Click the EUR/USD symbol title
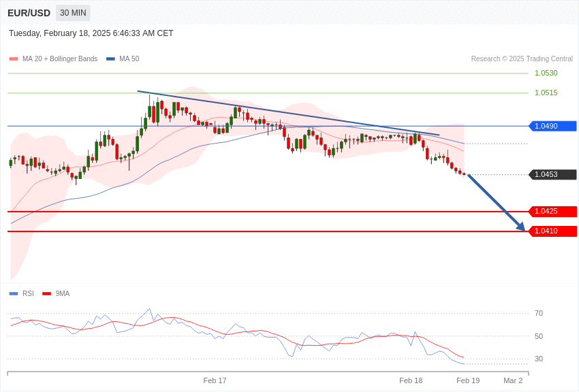This screenshot has height=392, width=579. click(x=29, y=13)
